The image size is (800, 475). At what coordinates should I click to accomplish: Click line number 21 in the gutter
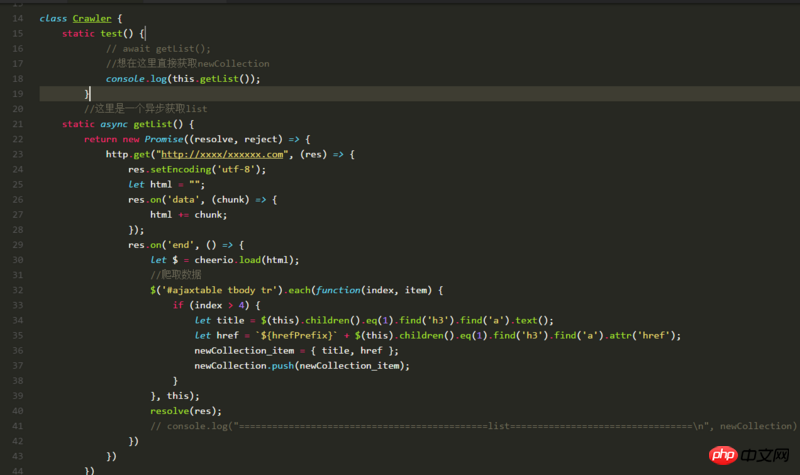pos(18,124)
